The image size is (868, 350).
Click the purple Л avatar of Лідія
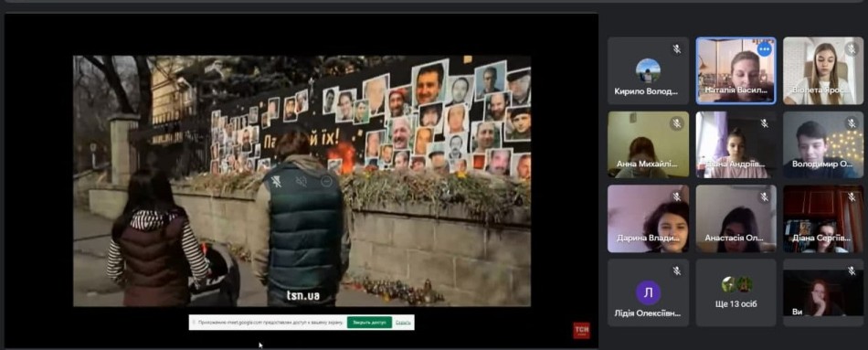coord(648,292)
